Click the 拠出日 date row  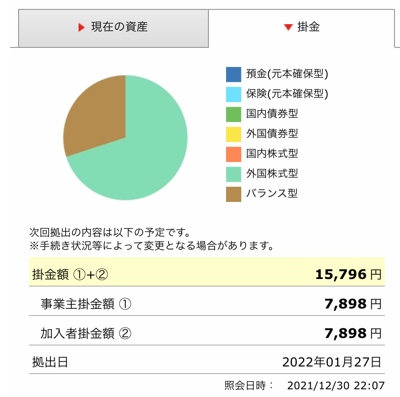click(x=207, y=360)
